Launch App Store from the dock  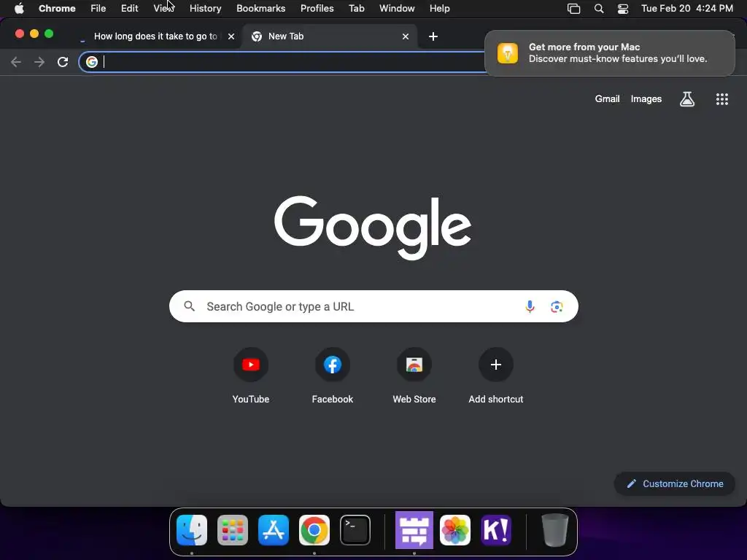click(x=274, y=530)
